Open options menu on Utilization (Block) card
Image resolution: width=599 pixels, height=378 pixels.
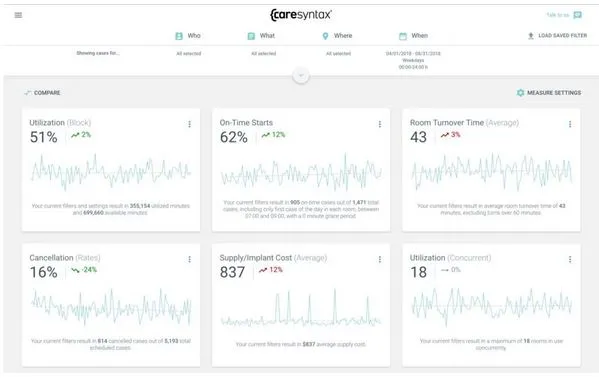[x=189, y=124]
